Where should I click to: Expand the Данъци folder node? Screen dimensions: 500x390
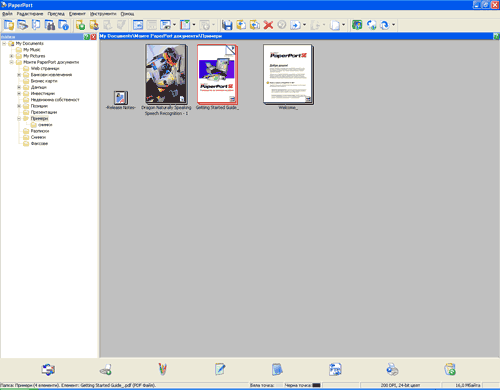pyautogui.click(x=19, y=87)
